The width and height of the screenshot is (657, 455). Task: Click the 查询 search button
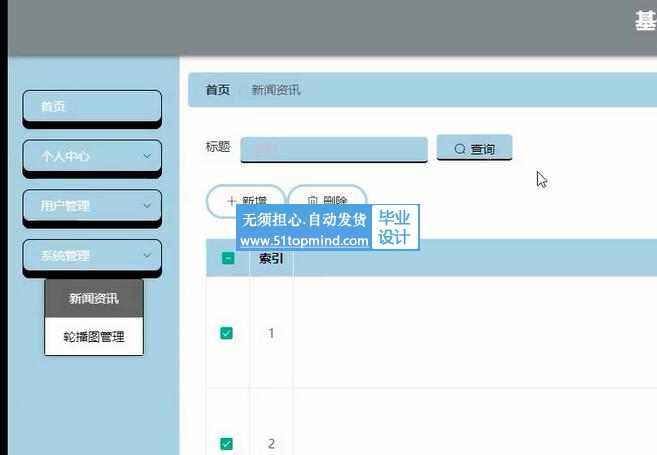point(474,147)
